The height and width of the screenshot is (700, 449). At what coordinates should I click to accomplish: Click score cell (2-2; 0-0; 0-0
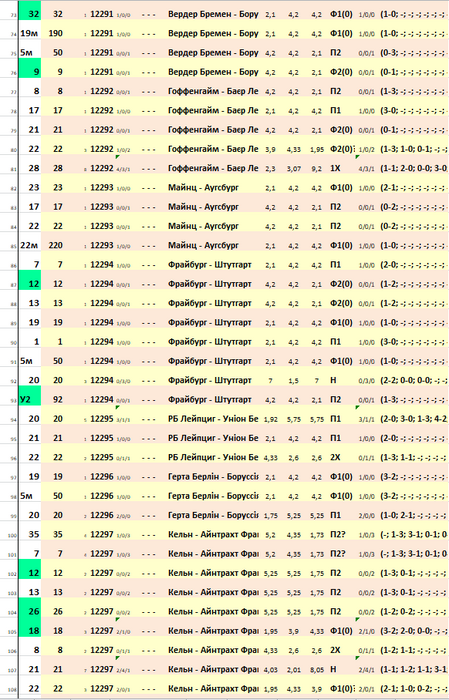click(414, 380)
